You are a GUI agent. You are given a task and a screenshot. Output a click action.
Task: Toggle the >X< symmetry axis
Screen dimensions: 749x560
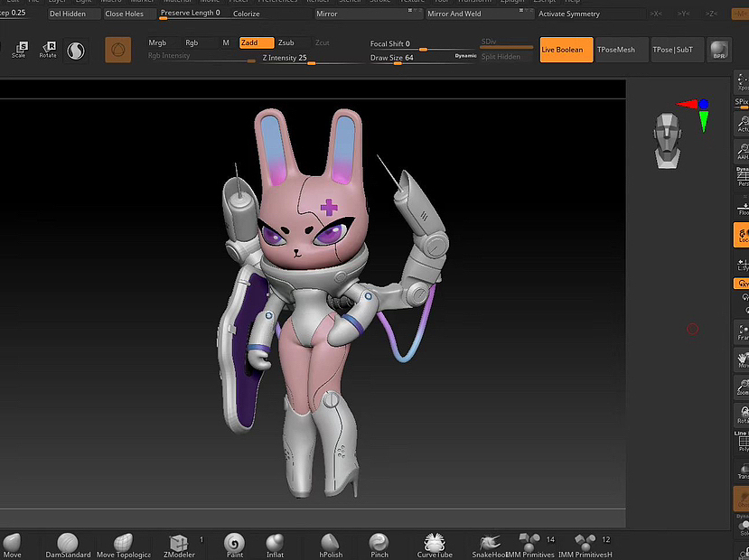(x=656, y=14)
